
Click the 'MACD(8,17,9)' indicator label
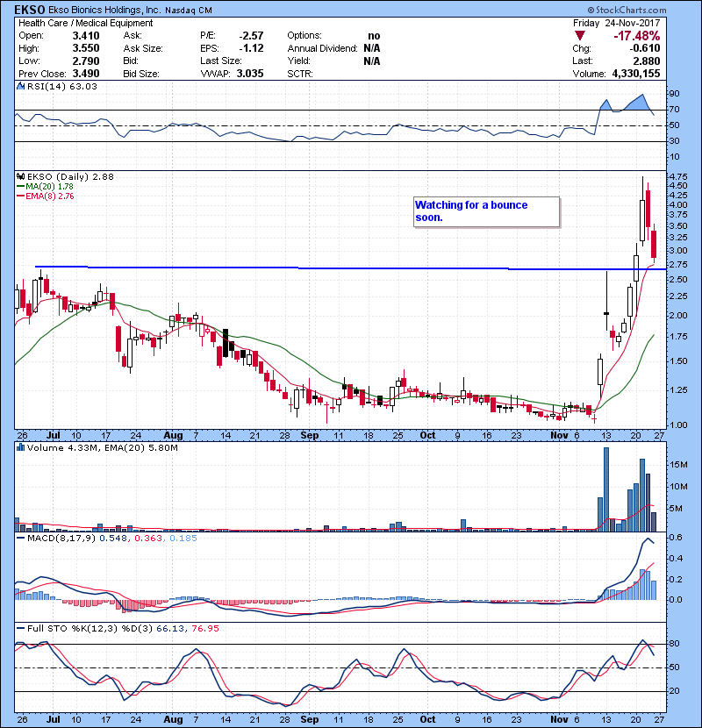(61, 539)
